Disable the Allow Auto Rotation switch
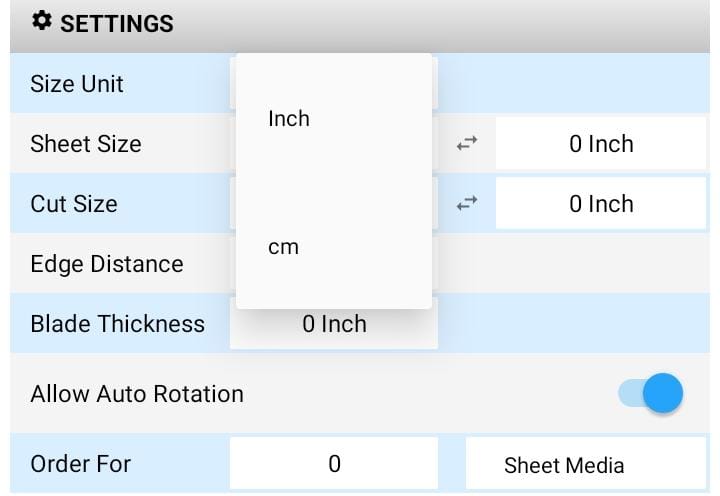Screen dimensions: 720x496 pos(650,393)
